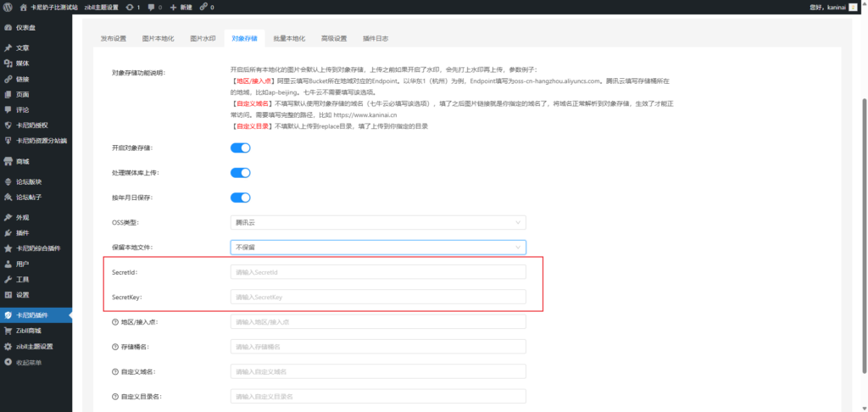Click the plus 新建 icon in admin bar
Screen dimensions: 868x412
coord(173,7)
